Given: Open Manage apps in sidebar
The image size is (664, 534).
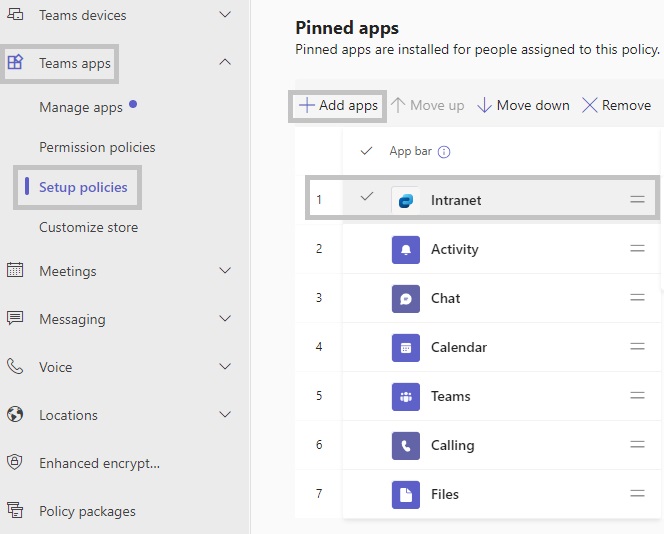Looking at the screenshot, I should pos(80,107).
